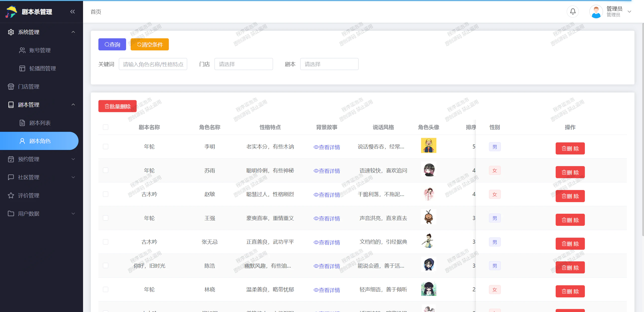This screenshot has height=312, width=644.
Task: Click the 剧本角色 person icon
Action: pyautogui.click(x=22, y=141)
